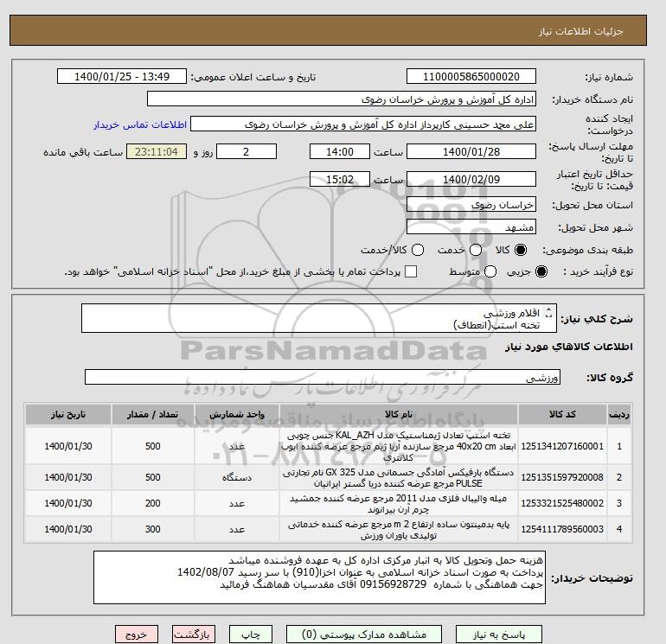Click the بازگشت back button
666x644 pixels.
194,634
